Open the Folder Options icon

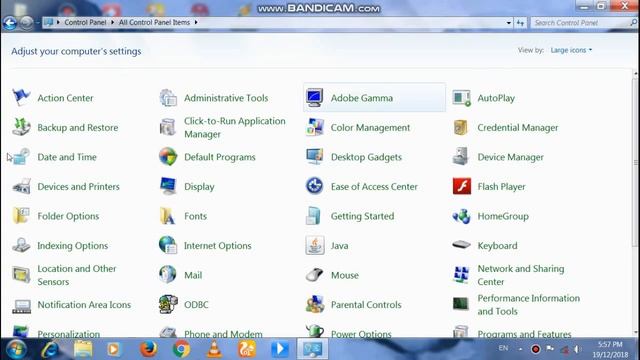click(x=21, y=216)
